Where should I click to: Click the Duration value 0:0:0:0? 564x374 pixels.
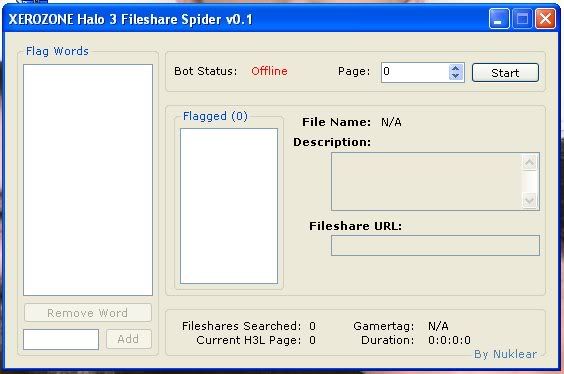(x=449, y=340)
